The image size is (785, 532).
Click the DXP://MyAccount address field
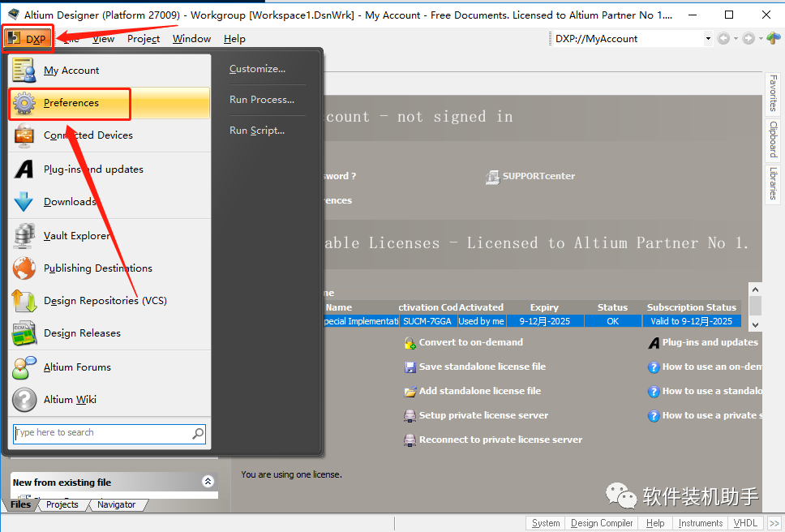point(628,39)
